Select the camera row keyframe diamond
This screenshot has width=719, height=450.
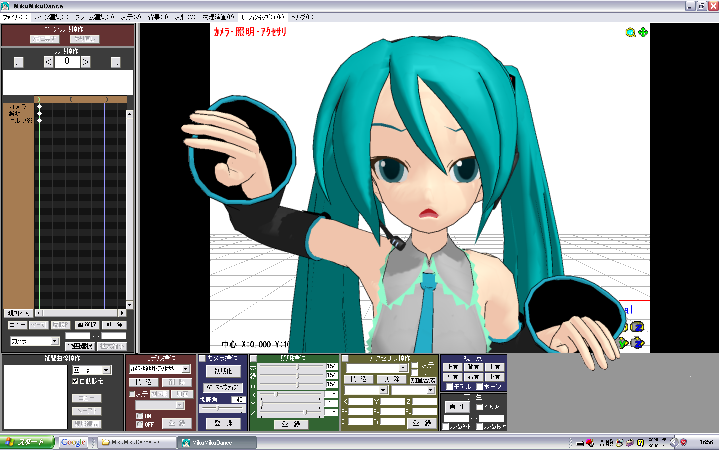click(x=39, y=107)
